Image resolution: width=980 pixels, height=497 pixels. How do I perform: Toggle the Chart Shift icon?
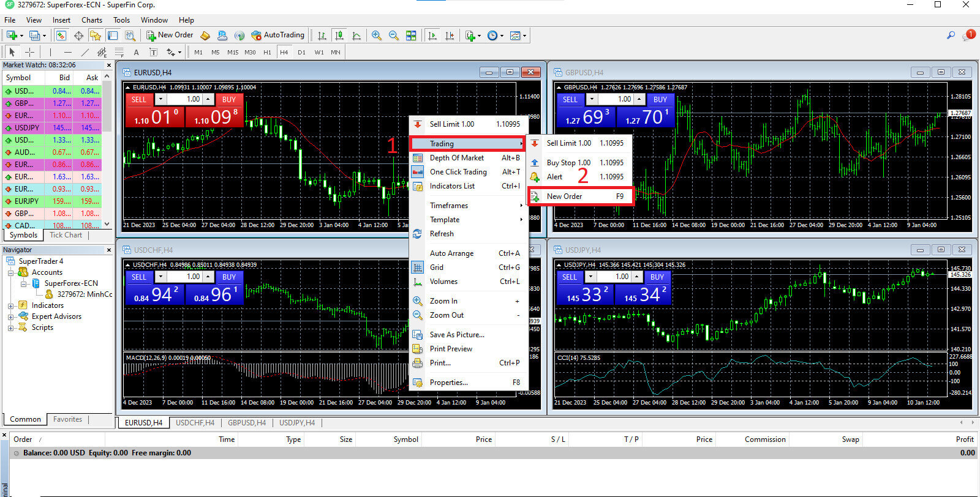(450, 35)
